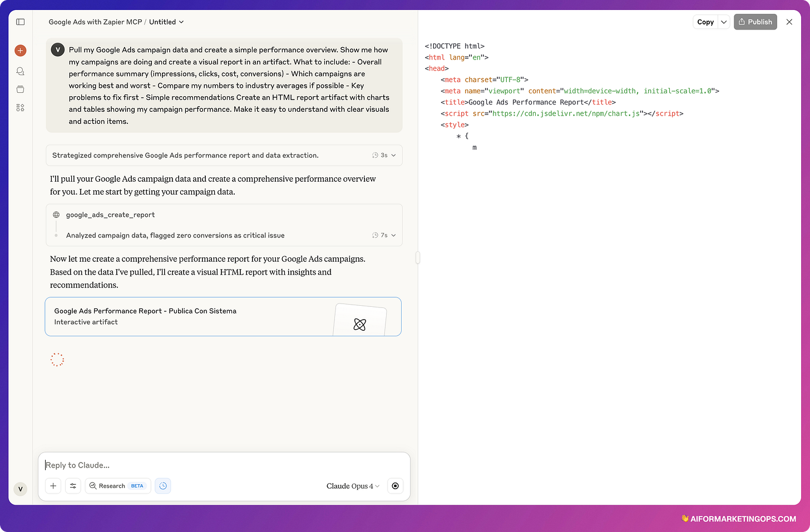The width and height of the screenshot is (810, 532).
Task: Open the user profile avatar V at bottom
Action: pyautogui.click(x=21, y=489)
